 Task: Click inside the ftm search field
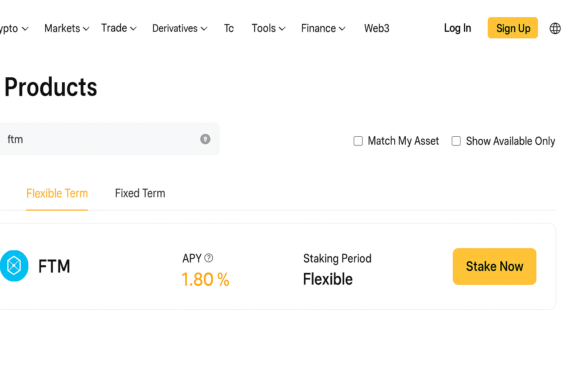click(x=96, y=139)
